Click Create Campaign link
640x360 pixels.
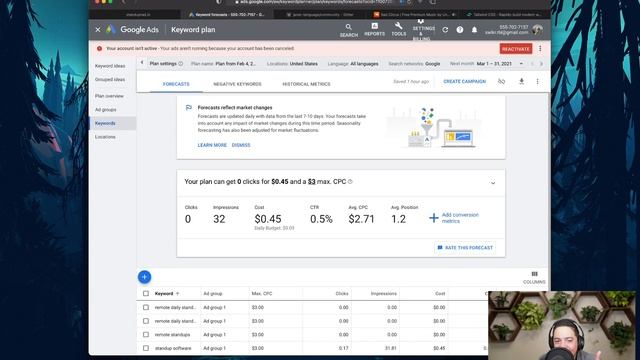tap(464, 81)
